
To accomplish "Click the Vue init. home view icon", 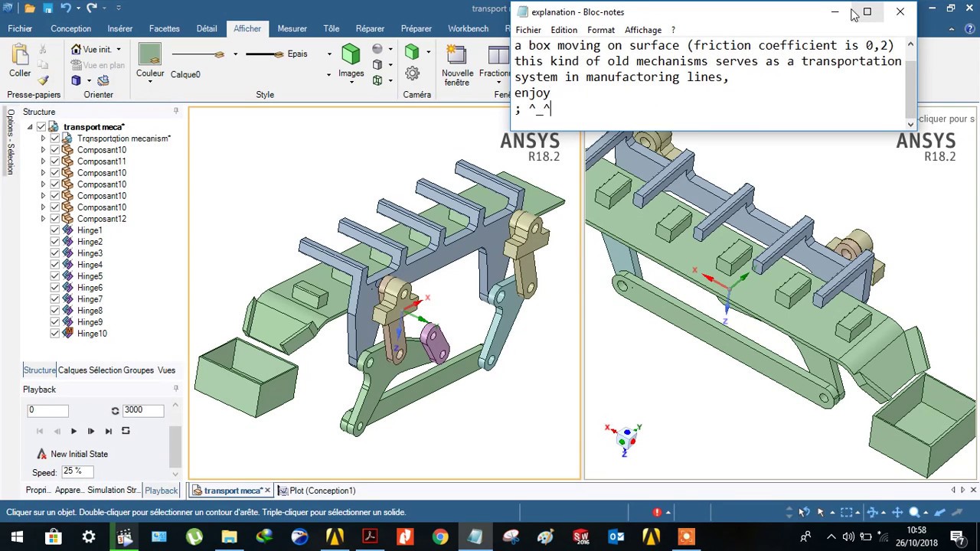I will coord(76,49).
